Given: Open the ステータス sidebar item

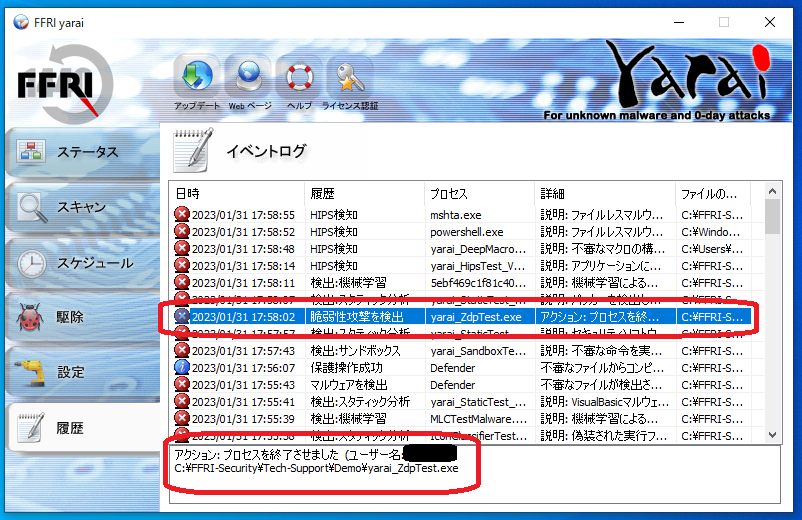Looking at the screenshot, I should [83, 152].
